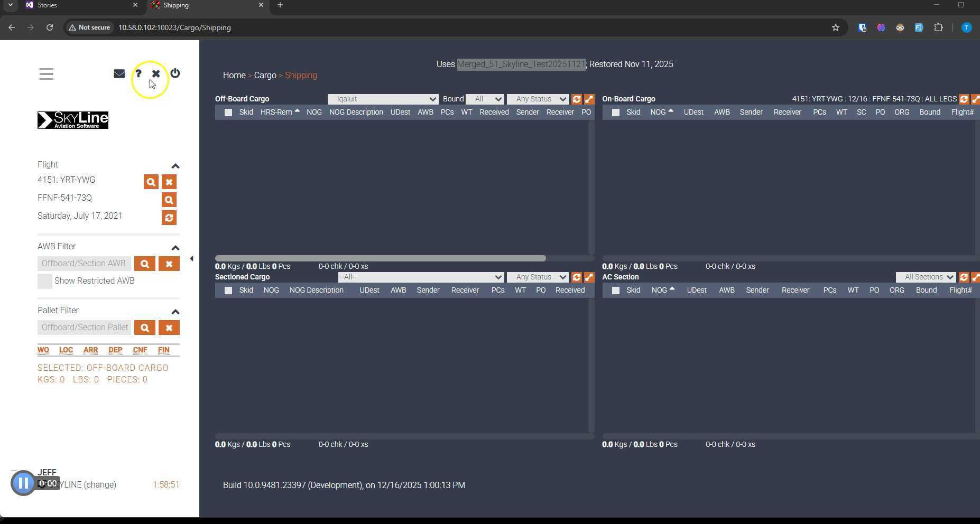Search flight 4151: YRT-YWG

(151, 182)
